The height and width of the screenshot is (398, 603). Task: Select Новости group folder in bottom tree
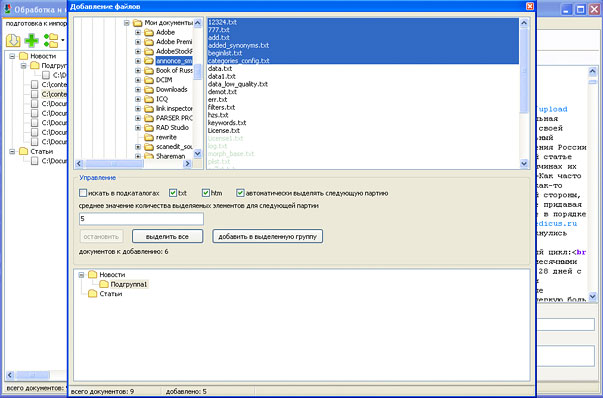112,275
